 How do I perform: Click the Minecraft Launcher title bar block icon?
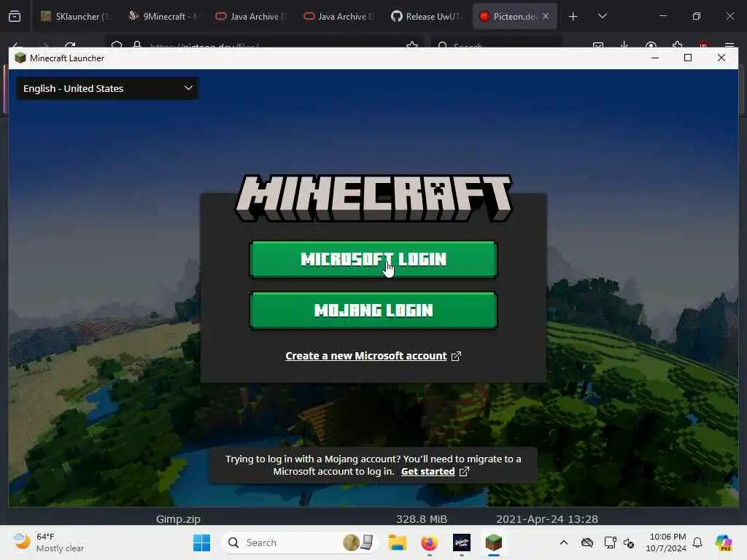point(20,58)
